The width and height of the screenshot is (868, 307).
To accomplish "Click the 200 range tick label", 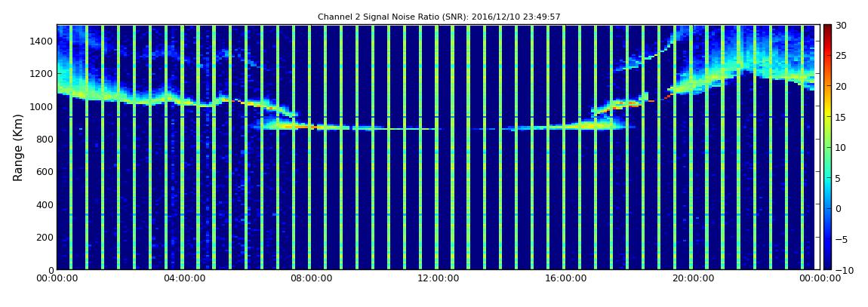I will click(x=45, y=238).
